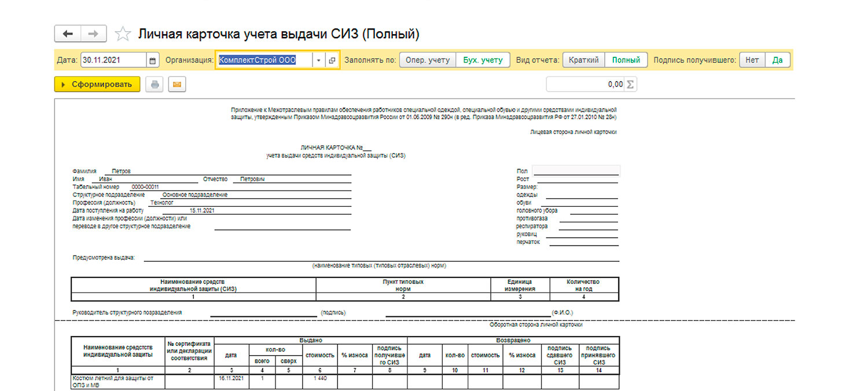
Task: Click the Дата input field
Action: coord(113,60)
